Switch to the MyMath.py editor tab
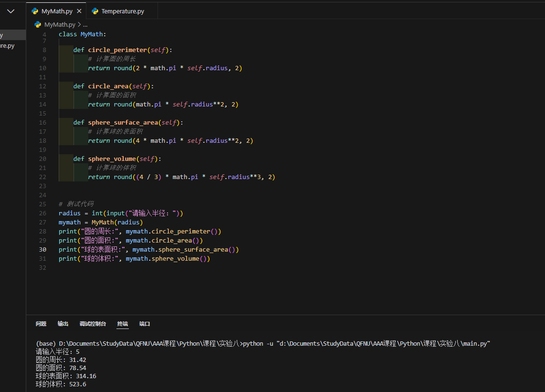The height and width of the screenshot is (392, 545). (x=57, y=11)
